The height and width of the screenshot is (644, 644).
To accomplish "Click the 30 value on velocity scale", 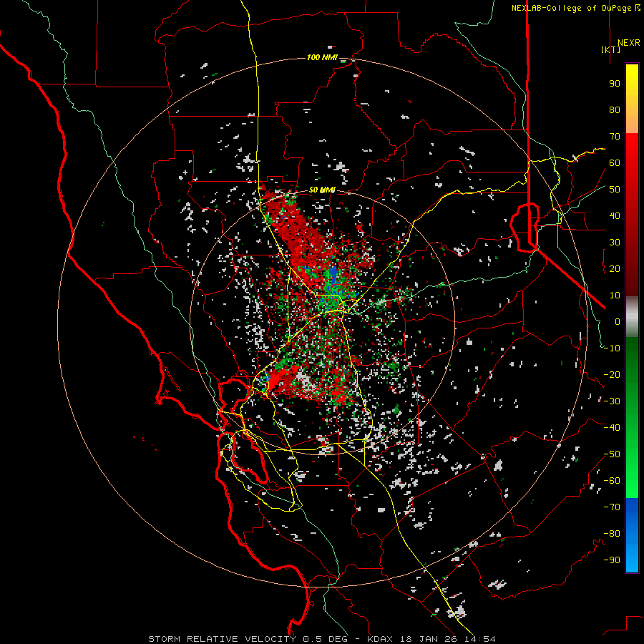I will pyautogui.click(x=615, y=243).
